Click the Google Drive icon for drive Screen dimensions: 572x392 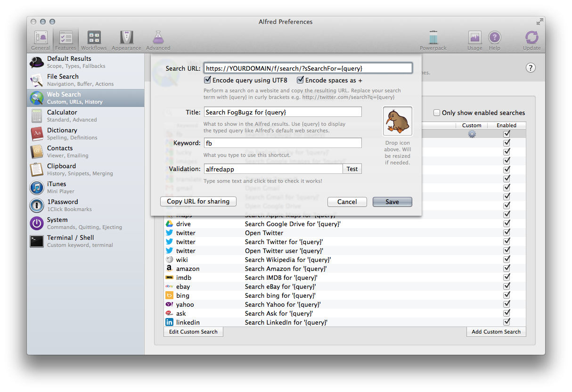coord(169,224)
